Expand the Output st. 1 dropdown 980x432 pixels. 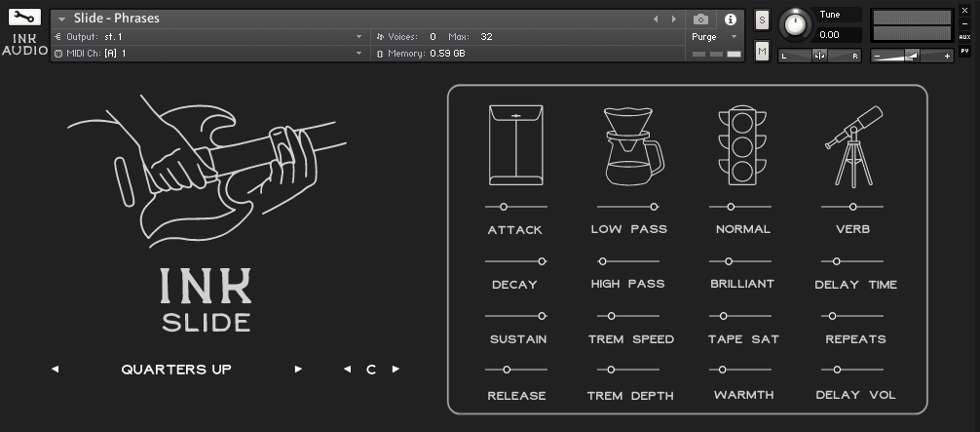358,37
